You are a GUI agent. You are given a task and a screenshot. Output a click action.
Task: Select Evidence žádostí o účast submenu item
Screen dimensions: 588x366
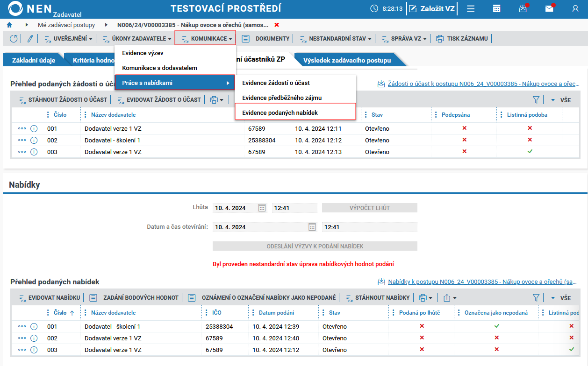[296, 83]
